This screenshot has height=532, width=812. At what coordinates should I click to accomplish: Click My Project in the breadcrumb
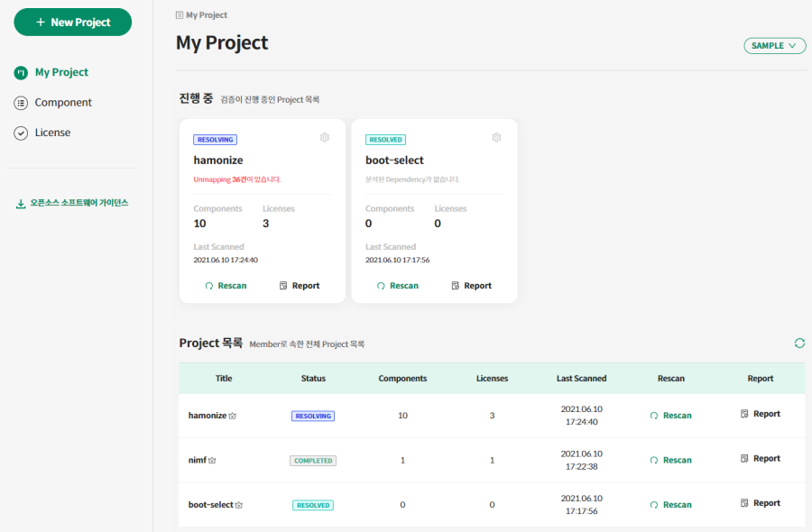pyautogui.click(x=206, y=15)
